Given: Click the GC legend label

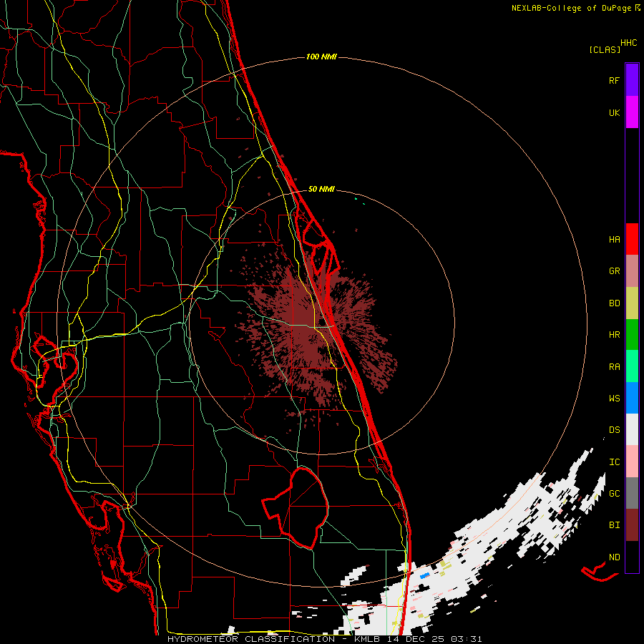Looking at the screenshot, I should coord(614,494).
